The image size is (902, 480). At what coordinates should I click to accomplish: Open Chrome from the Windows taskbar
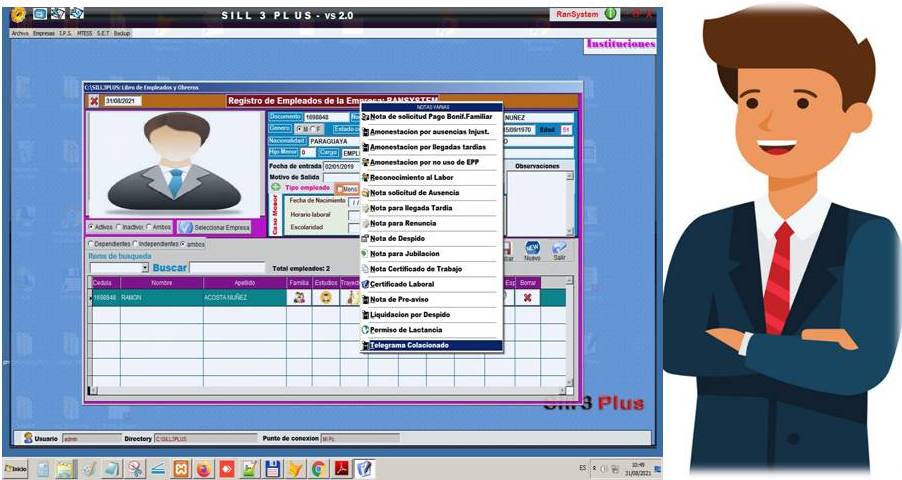tap(318, 468)
